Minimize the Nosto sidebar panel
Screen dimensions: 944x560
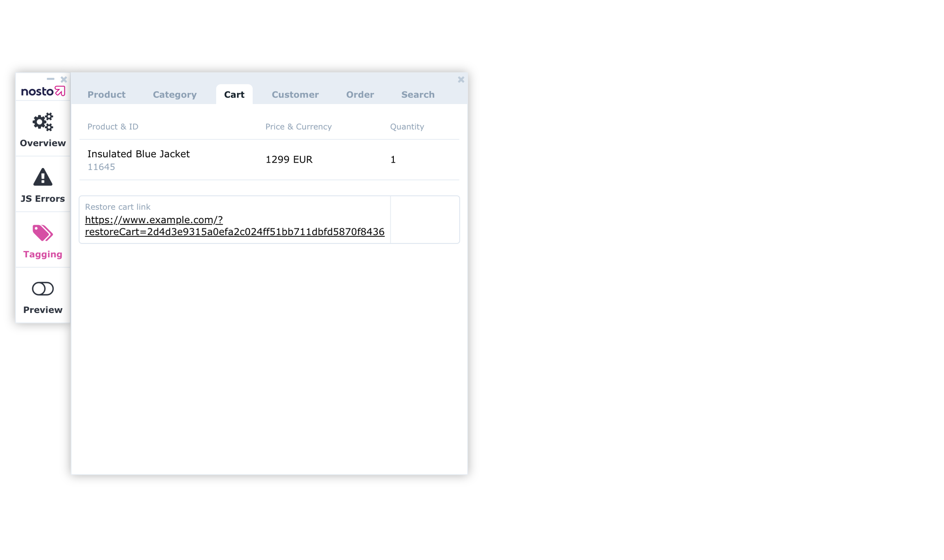point(50,79)
